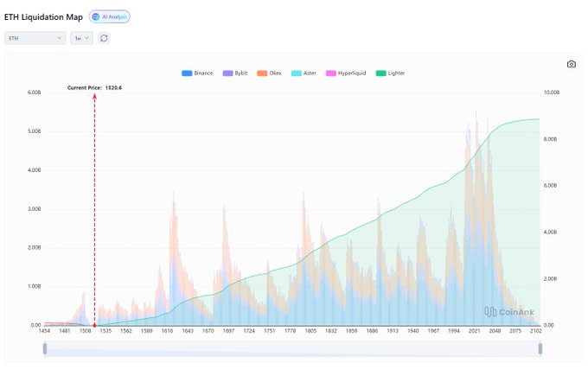Click x-axis label 2102
The height and width of the screenshot is (376, 588).
(535, 331)
